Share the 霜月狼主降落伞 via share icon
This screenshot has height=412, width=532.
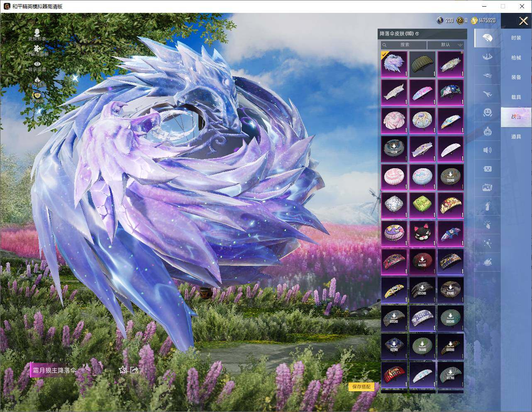pyautogui.click(x=134, y=370)
